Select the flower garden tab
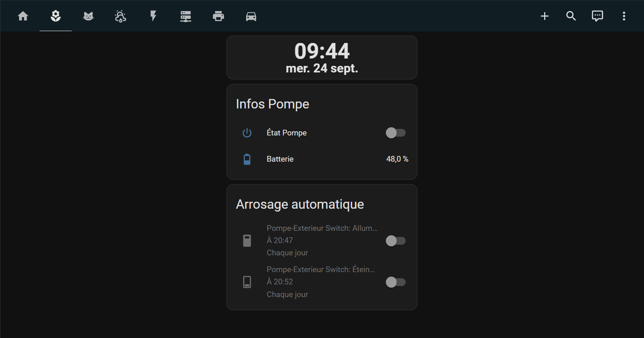The image size is (644, 338). pos(56,16)
